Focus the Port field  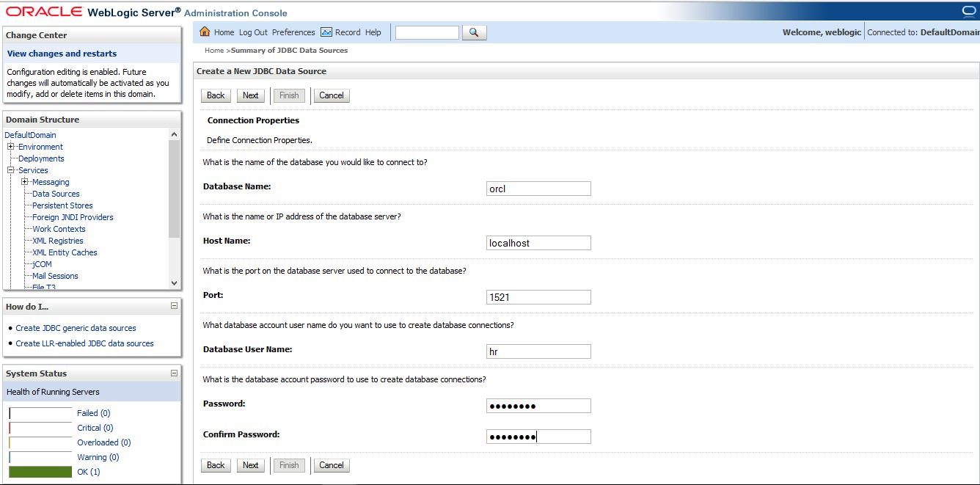click(x=538, y=297)
